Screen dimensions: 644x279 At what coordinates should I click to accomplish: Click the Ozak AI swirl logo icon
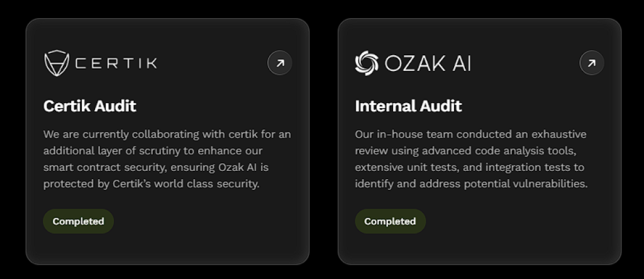[x=367, y=63]
